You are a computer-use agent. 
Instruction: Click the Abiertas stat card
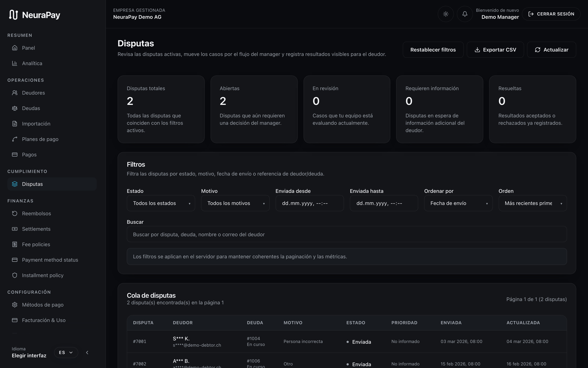(254, 109)
